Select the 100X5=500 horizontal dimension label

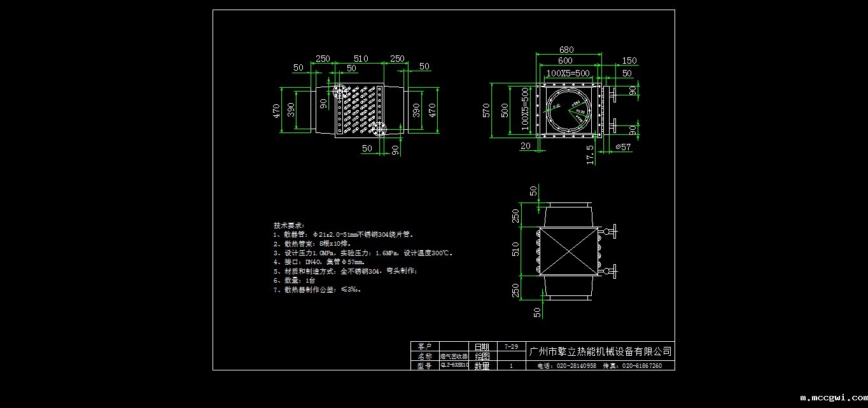tap(568, 73)
